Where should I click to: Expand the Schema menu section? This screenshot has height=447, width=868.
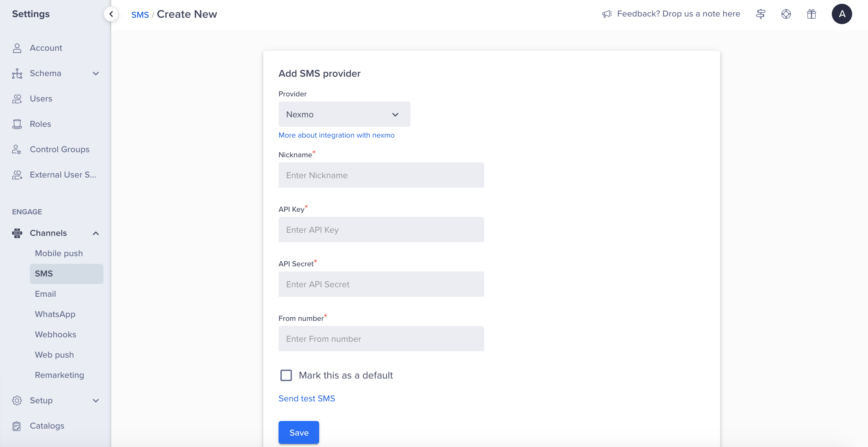[96, 73]
